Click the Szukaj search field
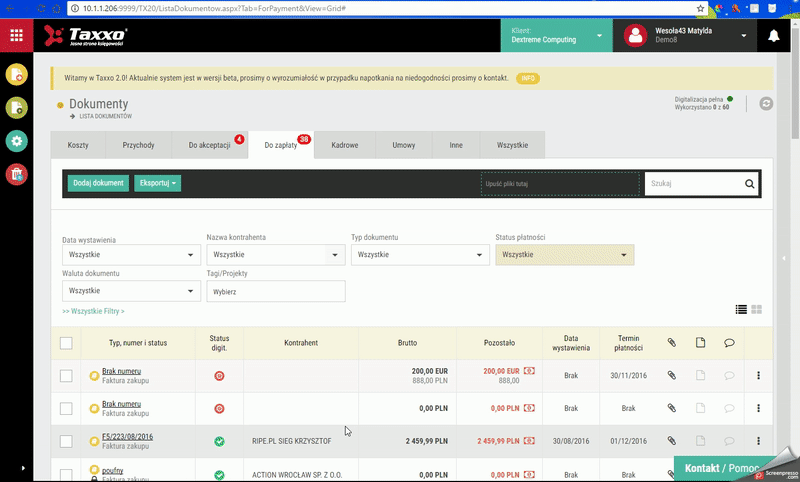Viewport: 800px width, 482px height. pos(693,184)
